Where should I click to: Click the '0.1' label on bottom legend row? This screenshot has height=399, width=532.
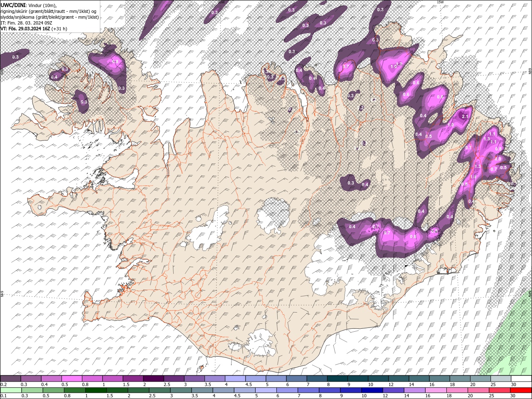point(4,396)
